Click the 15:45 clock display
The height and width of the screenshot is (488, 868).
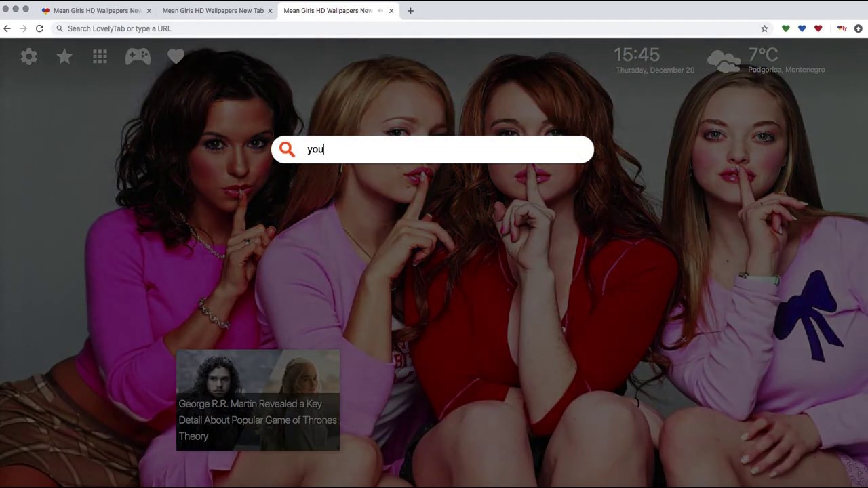point(637,55)
